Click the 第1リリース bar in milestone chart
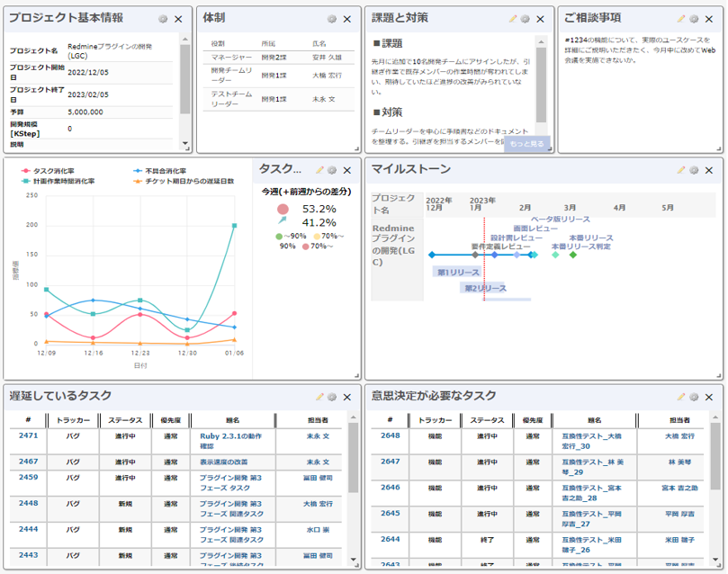This screenshot has height=574, width=728. coord(457,272)
